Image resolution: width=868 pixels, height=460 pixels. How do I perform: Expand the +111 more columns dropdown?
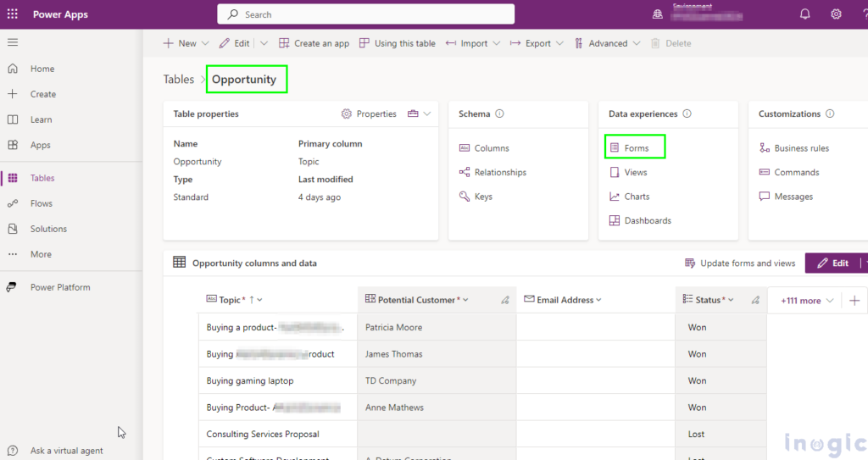click(x=807, y=301)
